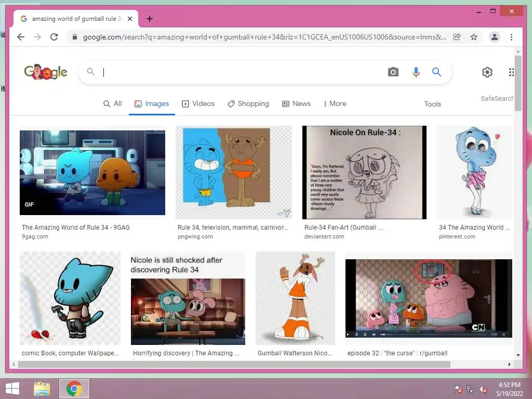Switch to the Videos results tab
The height and width of the screenshot is (399, 532).
[x=198, y=104]
